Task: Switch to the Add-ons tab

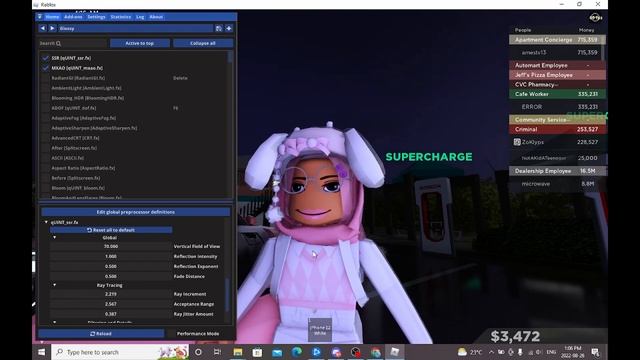Action: [x=73, y=17]
